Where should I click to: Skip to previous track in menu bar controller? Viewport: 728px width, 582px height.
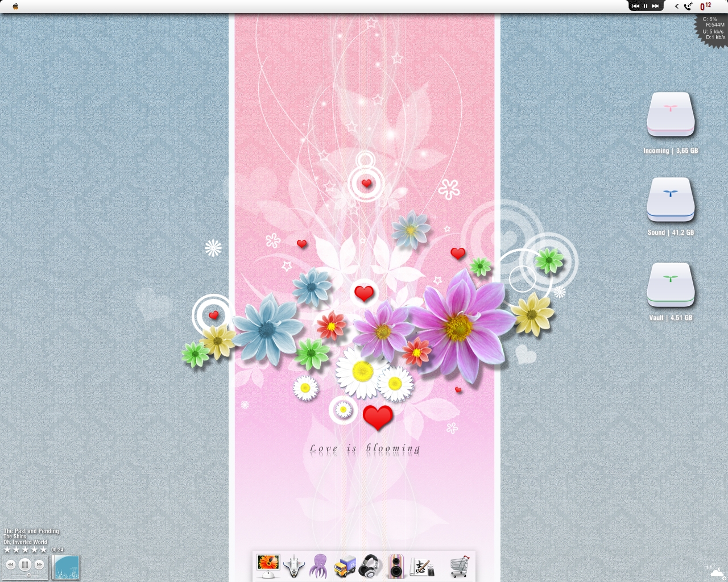point(636,6)
